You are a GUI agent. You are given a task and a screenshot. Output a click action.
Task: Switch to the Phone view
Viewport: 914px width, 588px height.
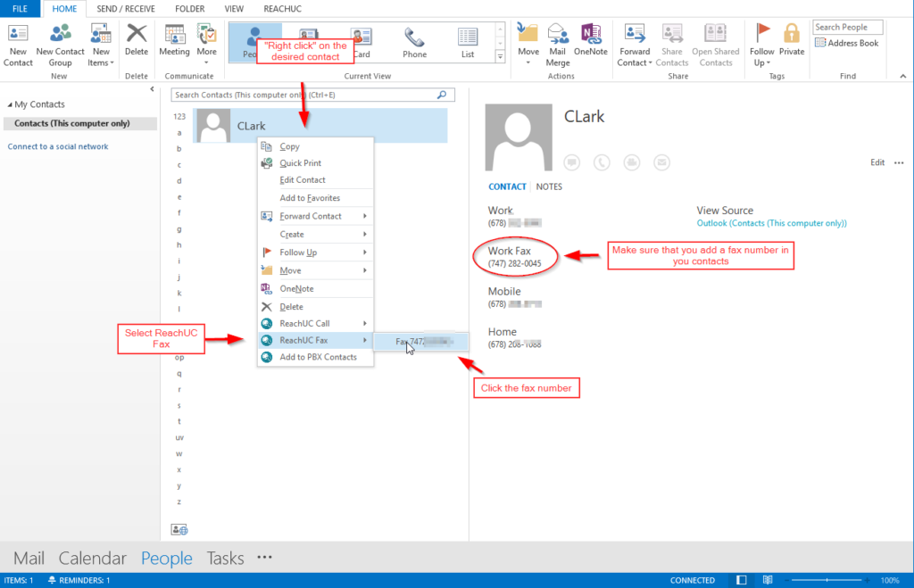[414, 43]
